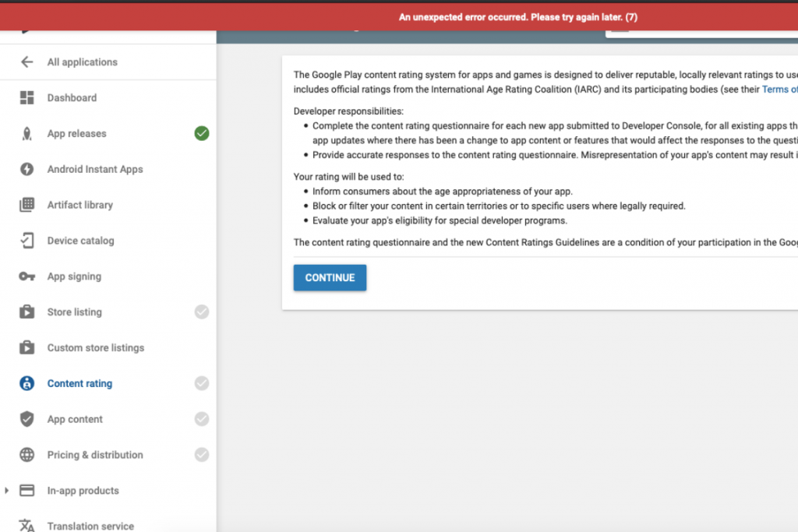The height and width of the screenshot is (532, 798).
Task: Click the Translation service icon
Action: pyautogui.click(x=27, y=525)
